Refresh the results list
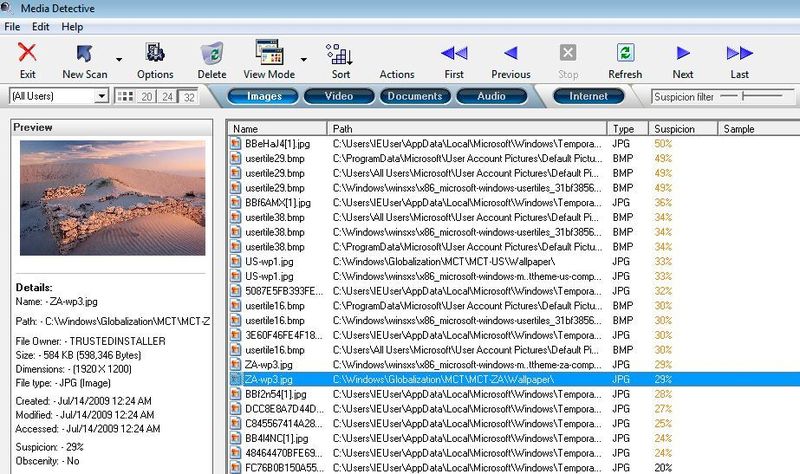This screenshot has height=474, width=800. pyautogui.click(x=625, y=59)
